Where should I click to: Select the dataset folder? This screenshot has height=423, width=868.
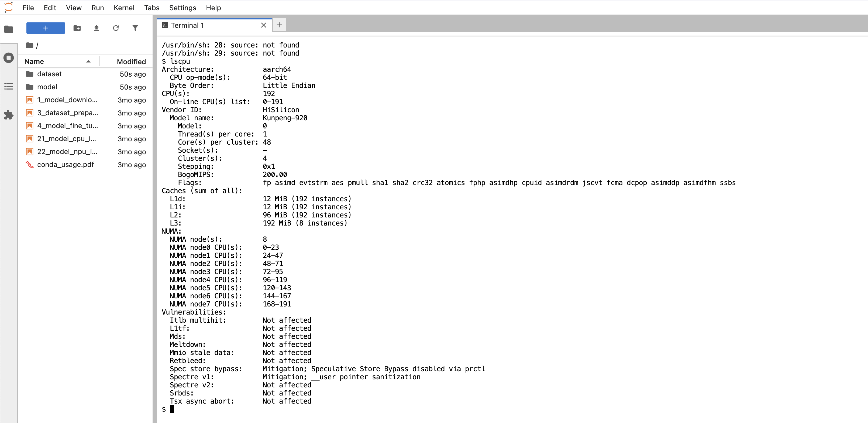49,74
